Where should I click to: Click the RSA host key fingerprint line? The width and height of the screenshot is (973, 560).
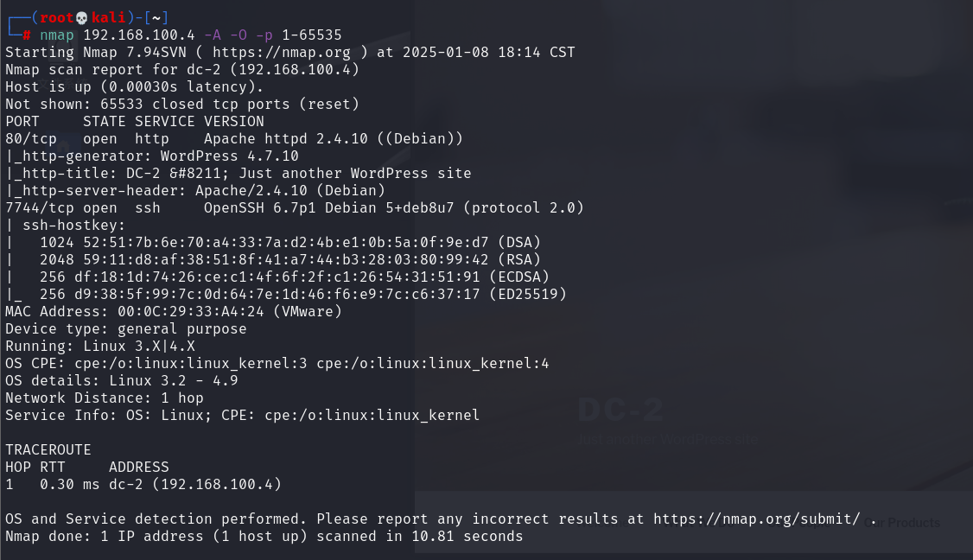click(289, 260)
